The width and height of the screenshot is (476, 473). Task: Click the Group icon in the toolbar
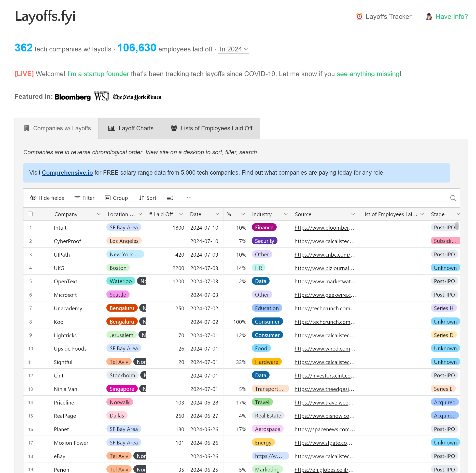(108, 198)
